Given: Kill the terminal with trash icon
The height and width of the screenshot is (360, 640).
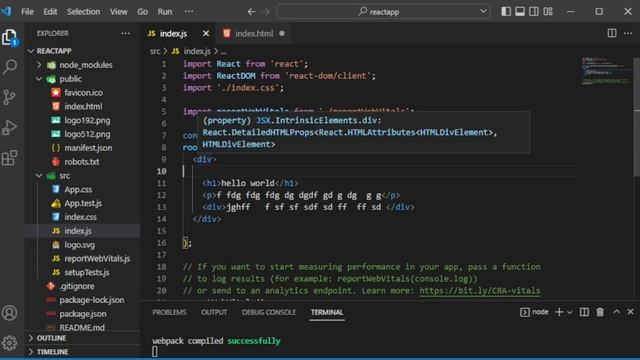Looking at the screenshot, I should 600,312.
